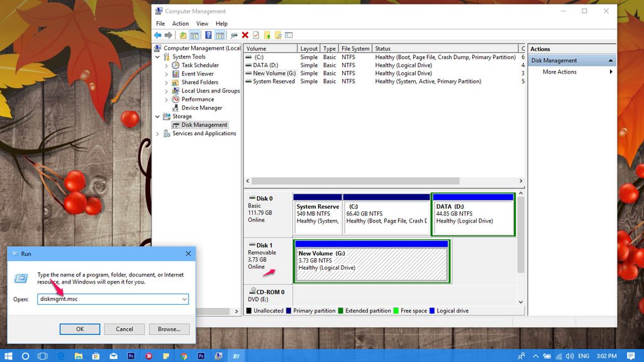644x362 pixels.
Task: Select Performance in the tree
Action: 197,99
